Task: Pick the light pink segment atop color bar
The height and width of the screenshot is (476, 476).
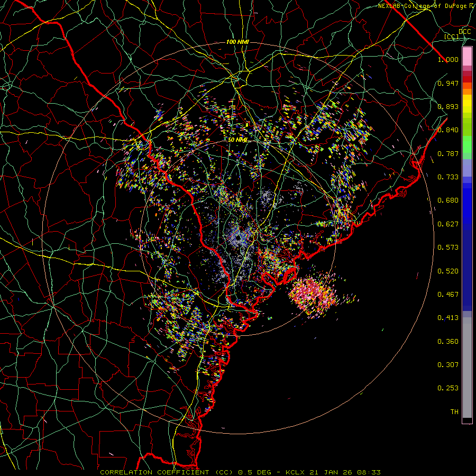Action: tap(467, 56)
